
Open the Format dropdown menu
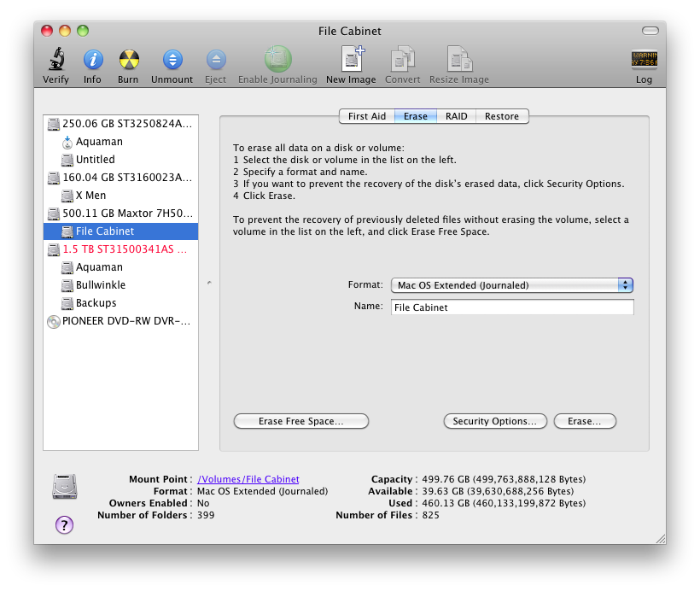click(x=512, y=285)
